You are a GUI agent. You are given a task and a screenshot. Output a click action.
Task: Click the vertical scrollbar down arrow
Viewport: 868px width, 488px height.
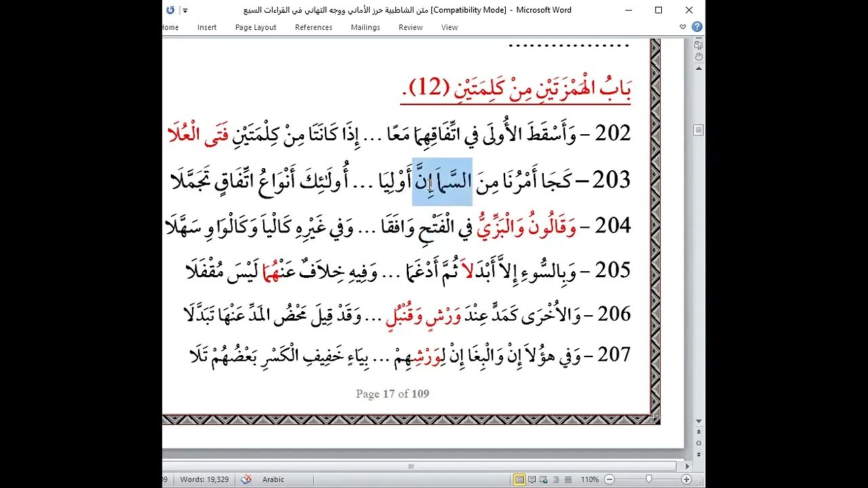tap(698, 421)
